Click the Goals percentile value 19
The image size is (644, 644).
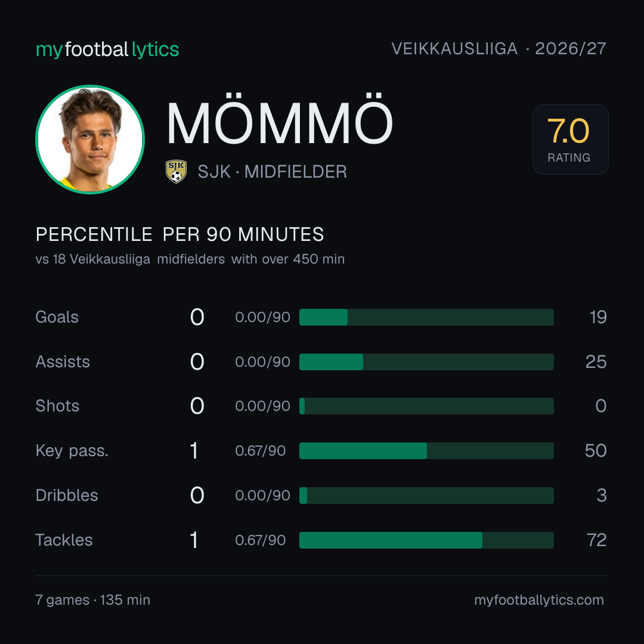(x=598, y=317)
